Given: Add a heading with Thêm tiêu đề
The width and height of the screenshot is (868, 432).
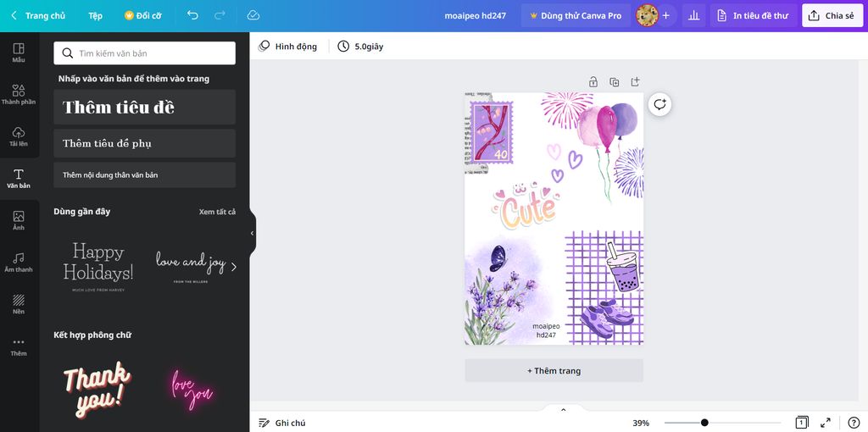Looking at the screenshot, I should pyautogui.click(x=144, y=108).
